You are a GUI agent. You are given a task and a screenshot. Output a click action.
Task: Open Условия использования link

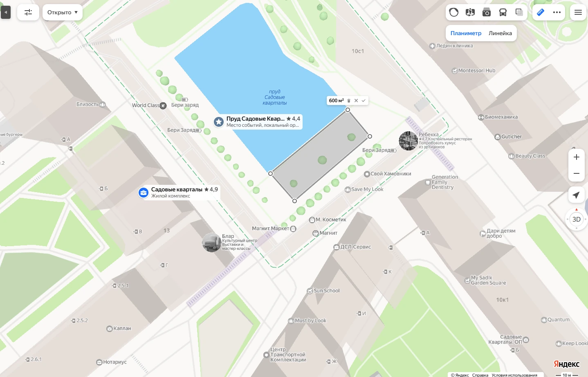click(x=514, y=375)
